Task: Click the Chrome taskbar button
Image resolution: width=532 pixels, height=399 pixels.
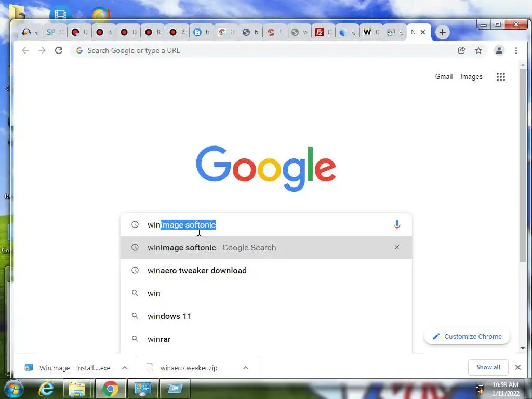Action: tap(110, 389)
